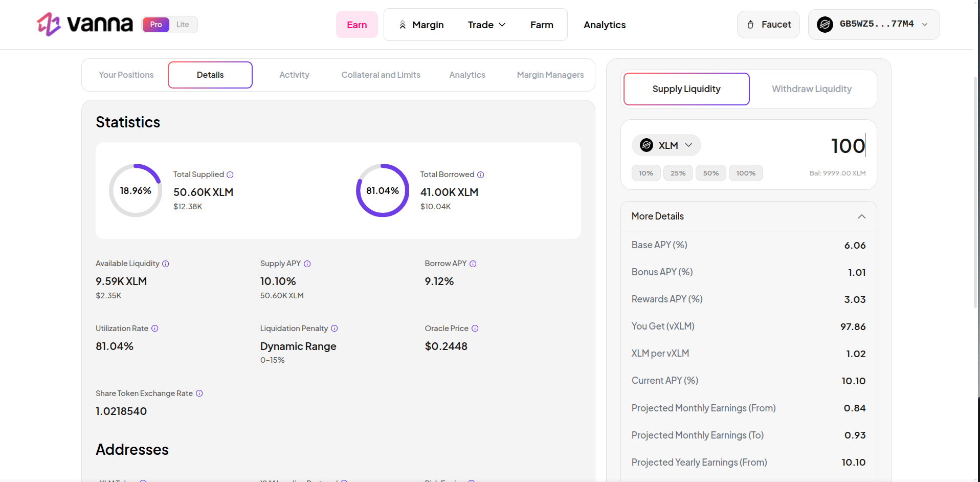Open Total Supplied info icon
The width and height of the screenshot is (980, 482).
pyautogui.click(x=230, y=174)
